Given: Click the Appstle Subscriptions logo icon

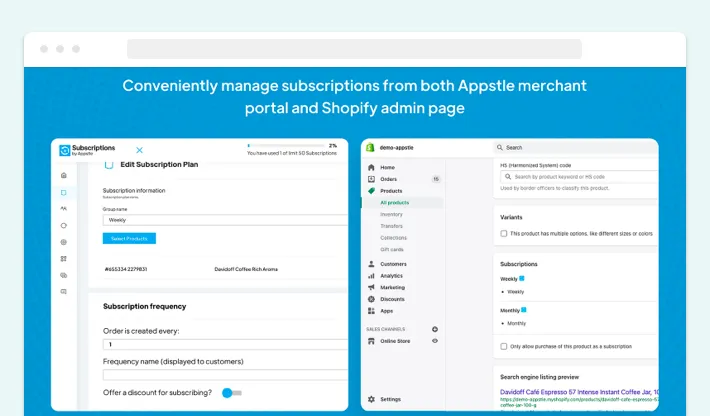Looking at the screenshot, I should point(65,150).
